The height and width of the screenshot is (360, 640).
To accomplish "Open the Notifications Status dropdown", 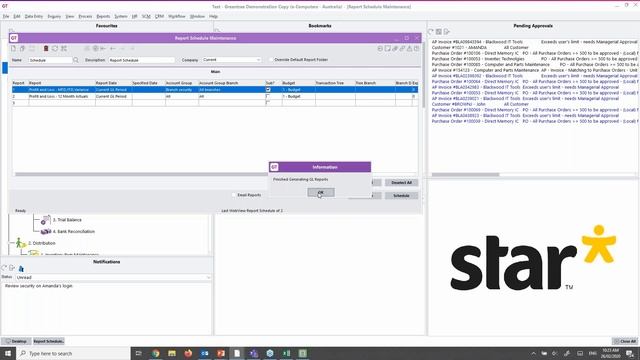I will pyautogui.click(x=208, y=278).
